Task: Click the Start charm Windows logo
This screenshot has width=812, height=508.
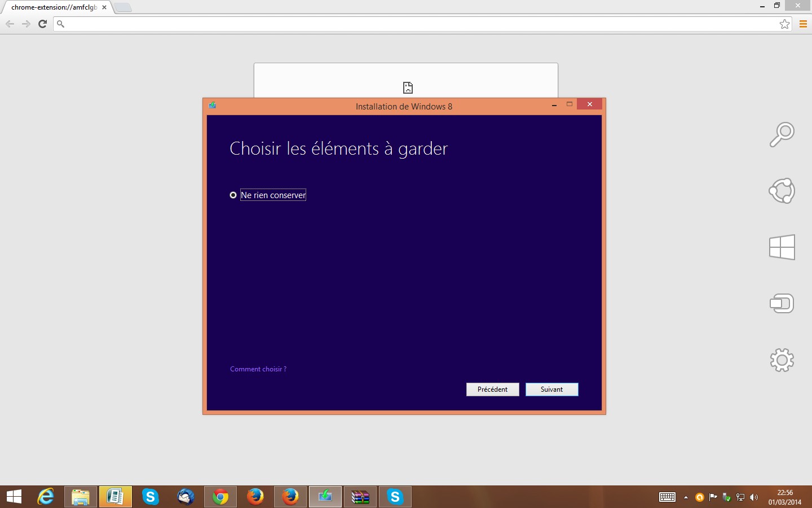Action: coord(782,247)
